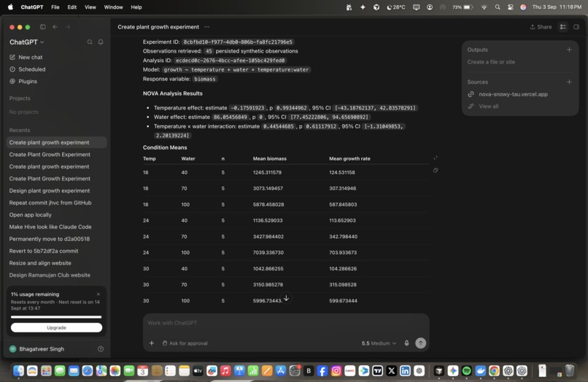Expand the ChatGPT model dropdown in sidebar
Image resolution: width=588 pixels, height=382 pixels.
[26, 42]
